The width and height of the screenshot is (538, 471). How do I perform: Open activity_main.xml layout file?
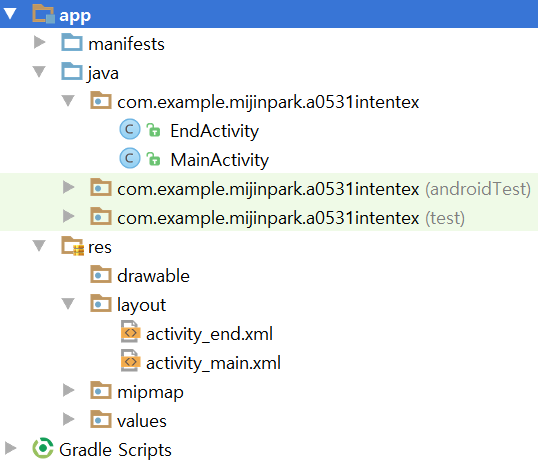(213, 363)
